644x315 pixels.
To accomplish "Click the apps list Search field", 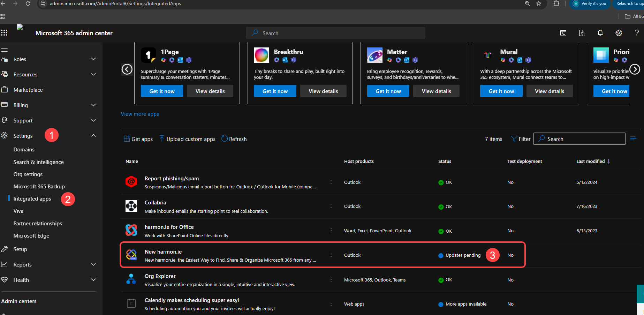I will [x=579, y=139].
